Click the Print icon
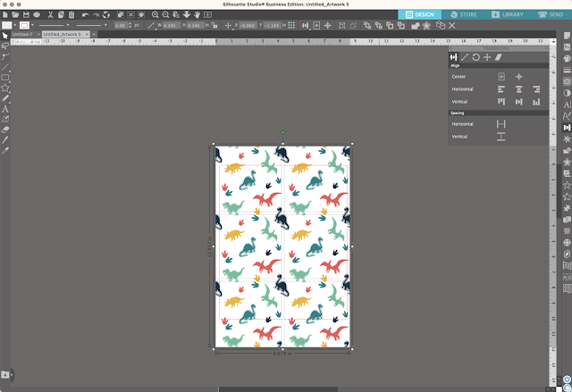 click(x=37, y=14)
